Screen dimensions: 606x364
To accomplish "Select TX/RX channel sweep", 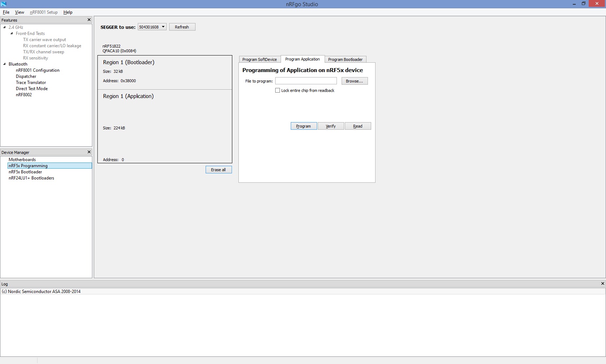I will 43,52.
